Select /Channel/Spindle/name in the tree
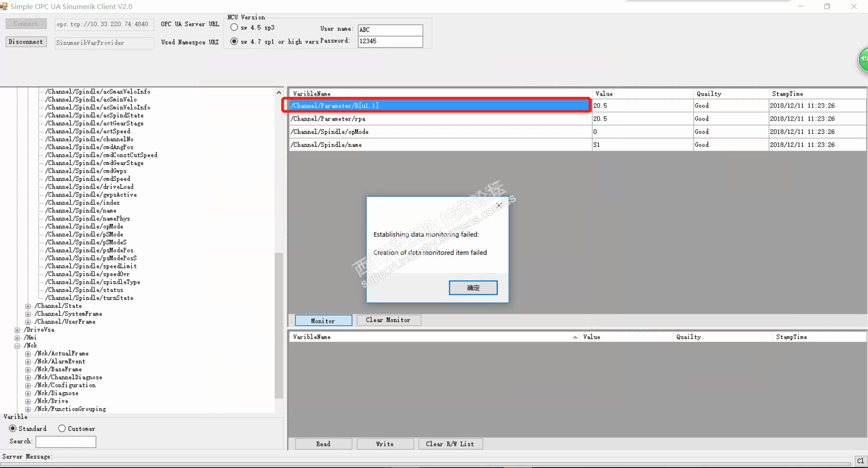868x468 pixels. (x=81, y=210)
